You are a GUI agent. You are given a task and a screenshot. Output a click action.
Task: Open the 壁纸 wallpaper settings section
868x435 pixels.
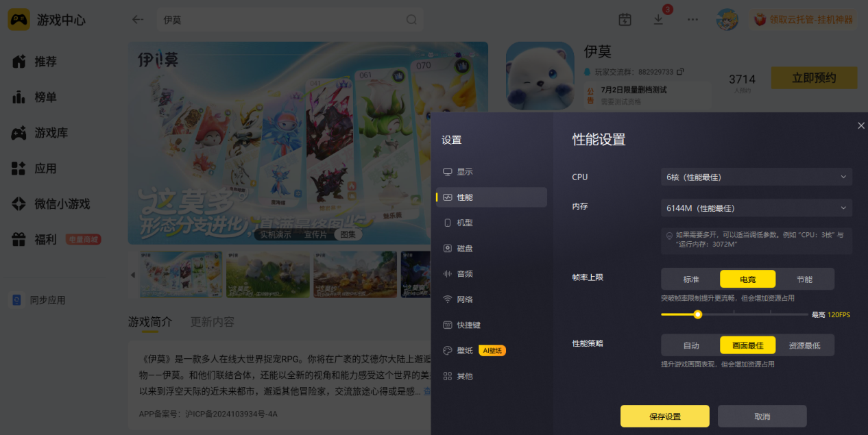tap(492, 350)
